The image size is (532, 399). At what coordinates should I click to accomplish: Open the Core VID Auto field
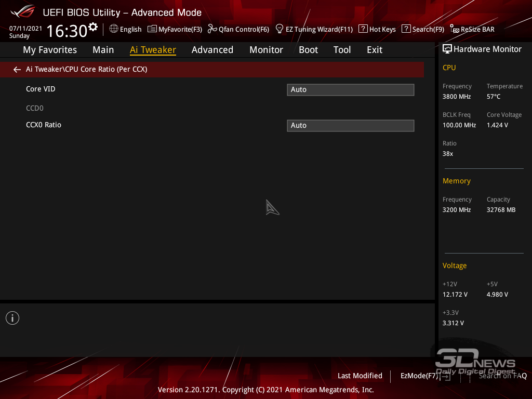[x=351, y=89]
